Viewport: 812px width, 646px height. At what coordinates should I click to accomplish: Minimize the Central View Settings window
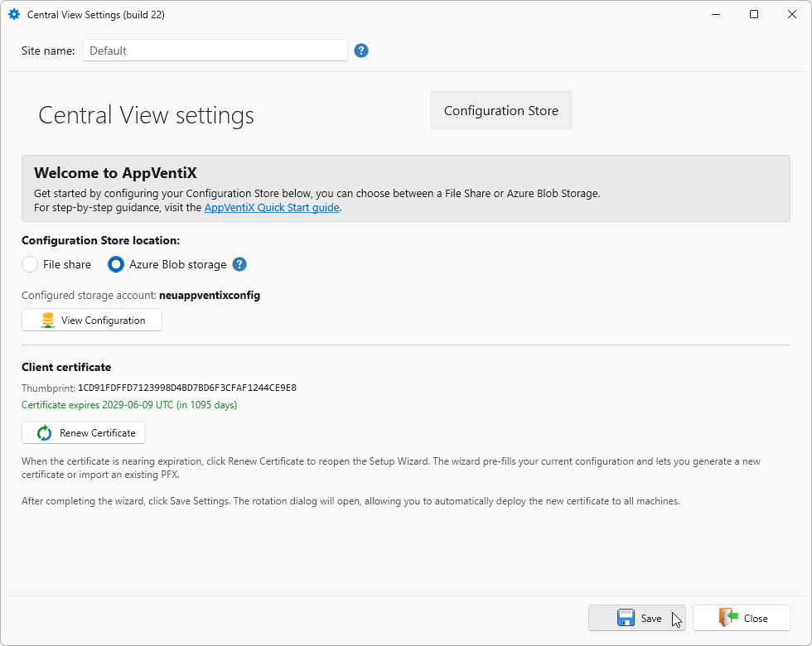coord(716,15)
